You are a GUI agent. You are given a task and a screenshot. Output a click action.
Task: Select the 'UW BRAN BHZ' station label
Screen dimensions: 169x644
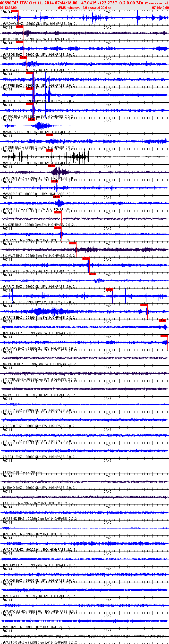click(x=13, y=178)
